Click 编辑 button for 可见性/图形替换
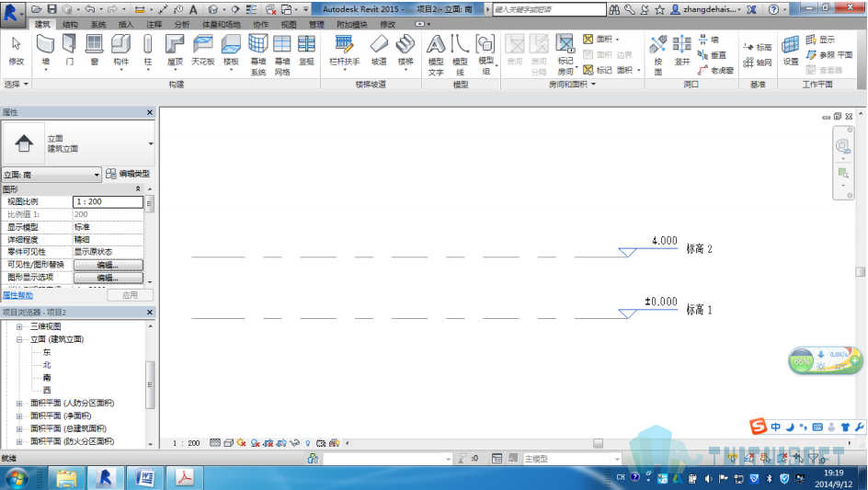868x490 pixels. pyautogui.click(x=108, y=265)
